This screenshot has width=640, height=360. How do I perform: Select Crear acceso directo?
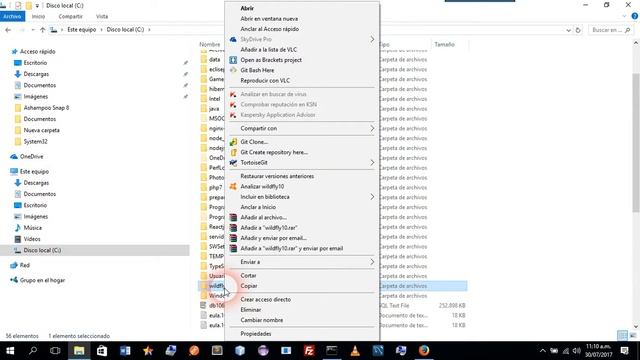(x=266, y=300)
